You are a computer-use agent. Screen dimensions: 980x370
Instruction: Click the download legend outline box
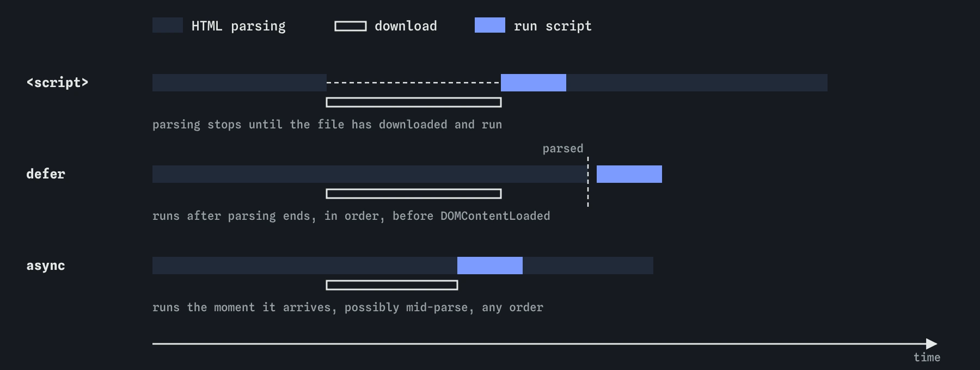(x=351, y=26)
